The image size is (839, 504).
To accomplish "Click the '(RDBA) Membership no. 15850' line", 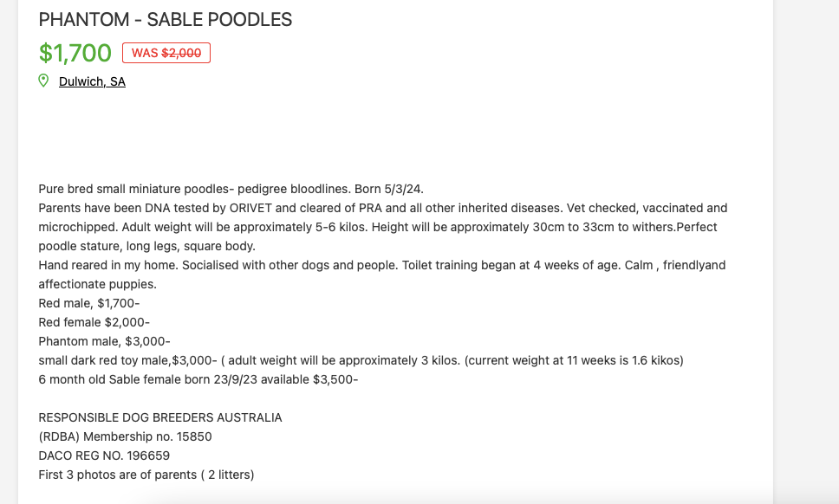I will pyautogui.click(x=125, y=436).
